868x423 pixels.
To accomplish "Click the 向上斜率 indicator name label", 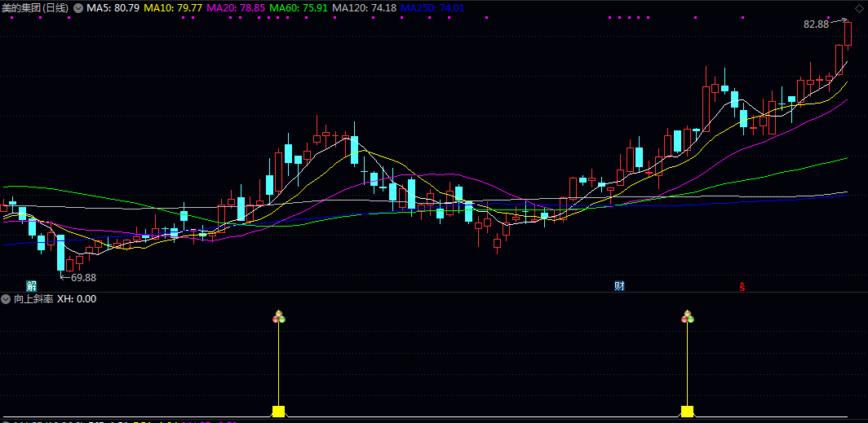I will [x=33, y=299].
